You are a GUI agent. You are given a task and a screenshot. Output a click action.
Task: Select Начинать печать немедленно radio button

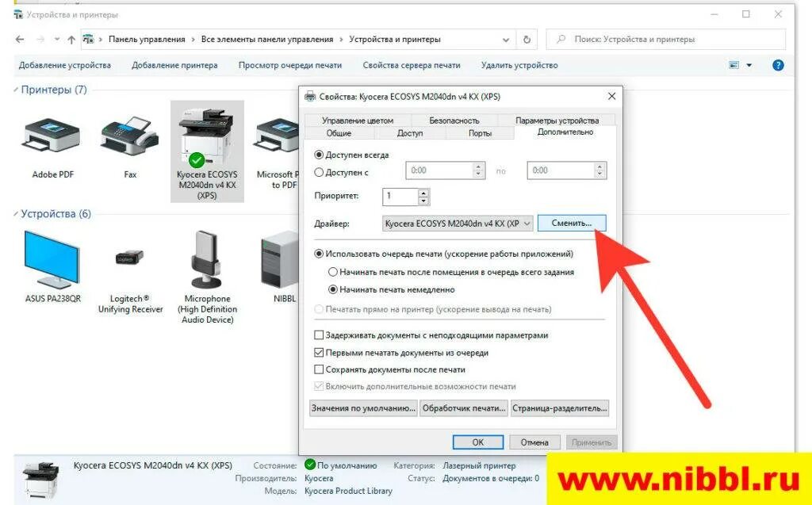[333, 289]
